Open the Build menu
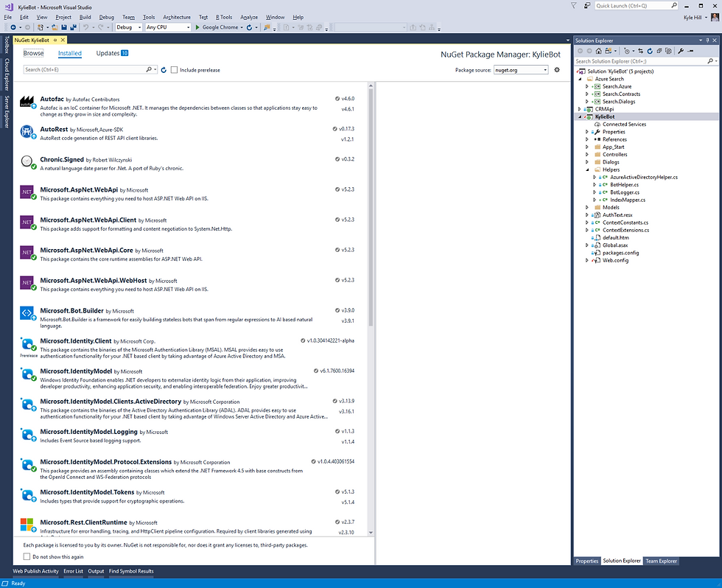 tap(85, 17)
